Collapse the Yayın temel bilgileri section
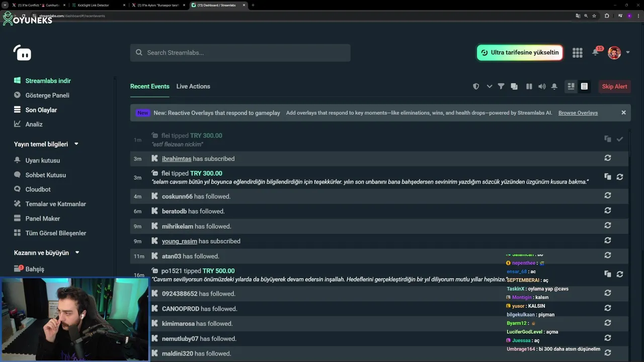Image resolution: width=644 pixels, height=362 pixels. click(76, 144)
